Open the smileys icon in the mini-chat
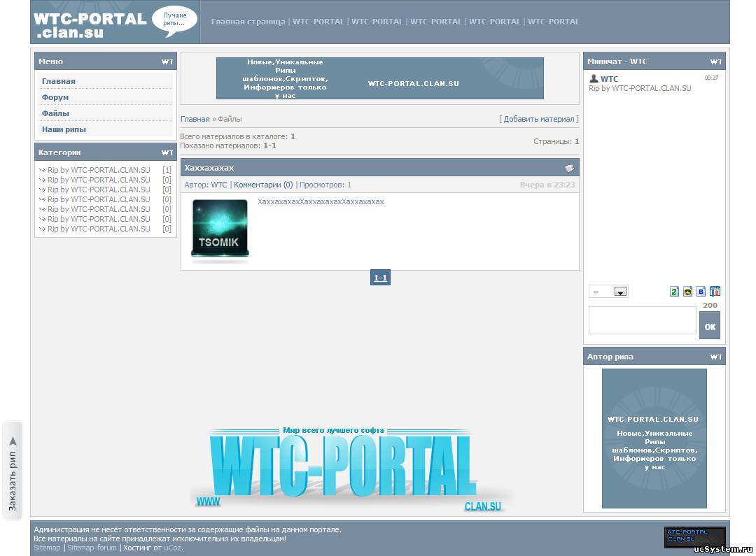 [x=687, y=292]
